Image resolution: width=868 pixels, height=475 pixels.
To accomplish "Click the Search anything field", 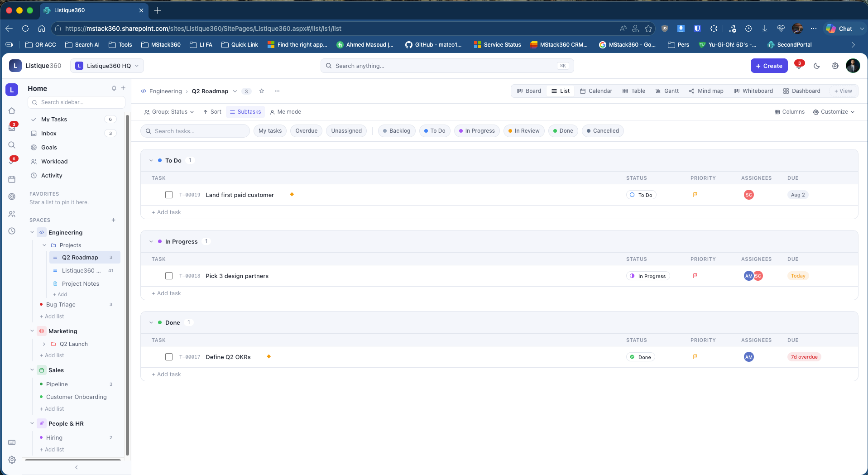I will [447, 66].
